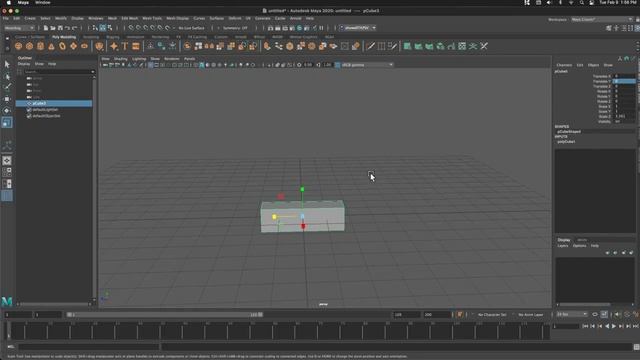Select the Multi-Cut tool on the shelf

(x=370, y=46)
